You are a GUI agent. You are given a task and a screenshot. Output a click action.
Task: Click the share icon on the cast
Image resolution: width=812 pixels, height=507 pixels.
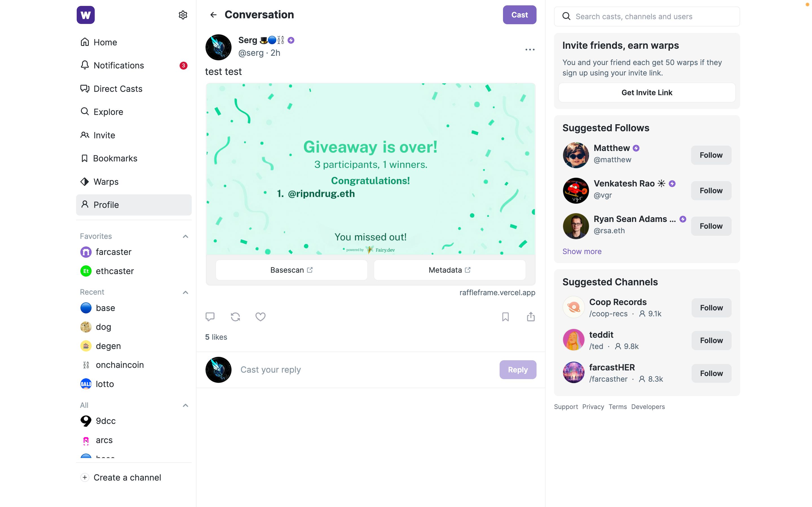click(x=530, y=317)
